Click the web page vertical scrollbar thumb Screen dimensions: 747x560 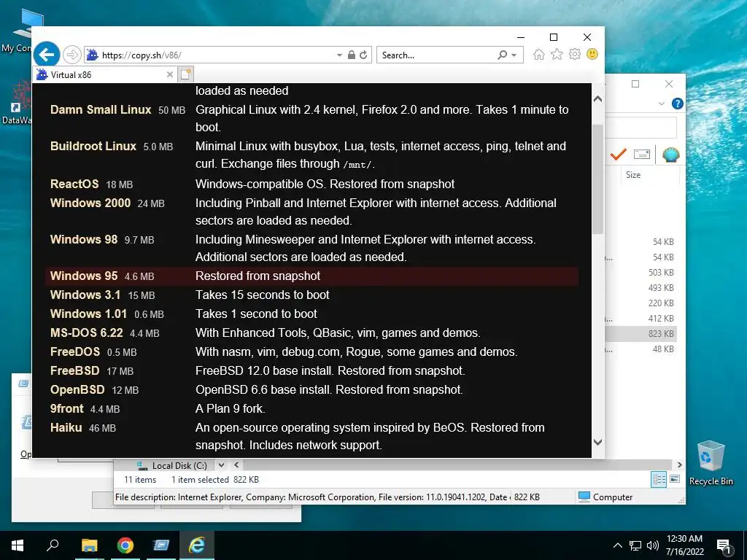point(598,179)
